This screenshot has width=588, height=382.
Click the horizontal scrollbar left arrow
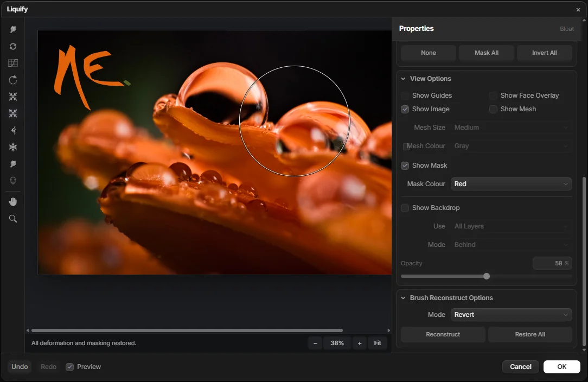[x=28, y=330]
